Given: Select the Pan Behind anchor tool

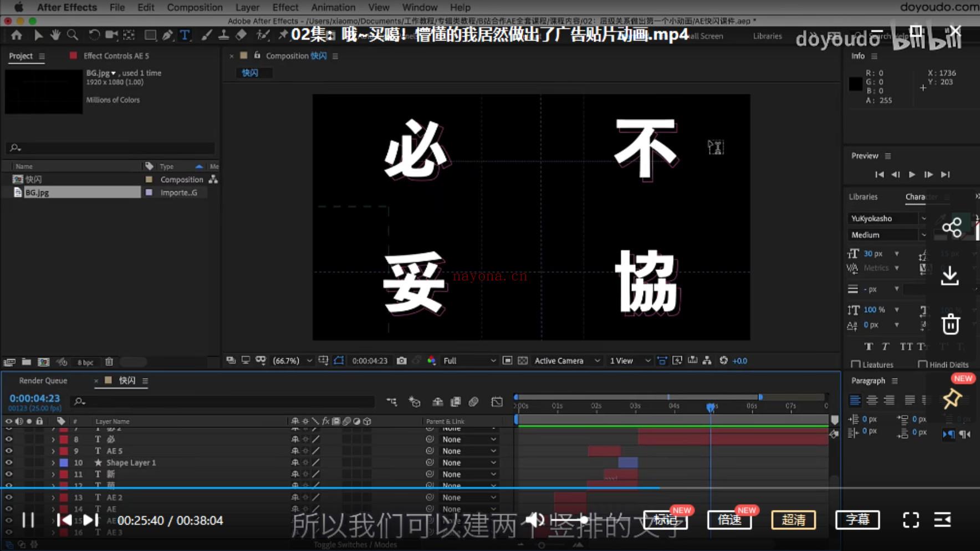Looking at the screenshot, I should [129, 35].
